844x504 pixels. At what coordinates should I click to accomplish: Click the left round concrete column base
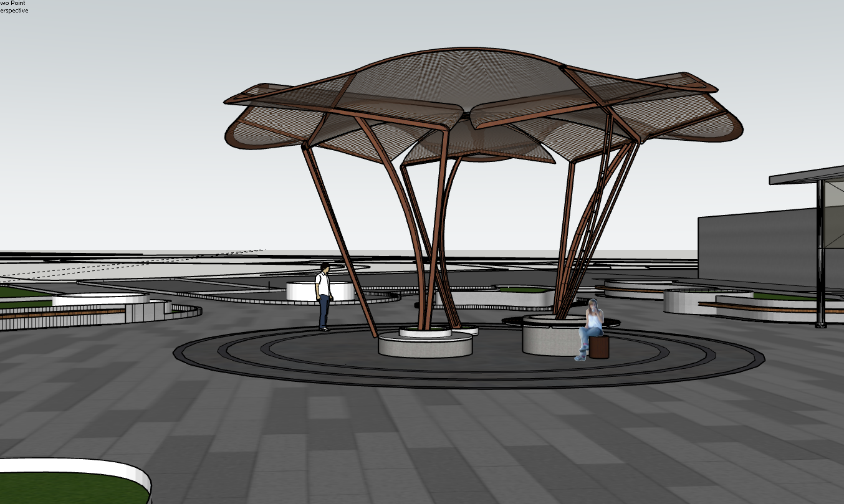point(425,346)
